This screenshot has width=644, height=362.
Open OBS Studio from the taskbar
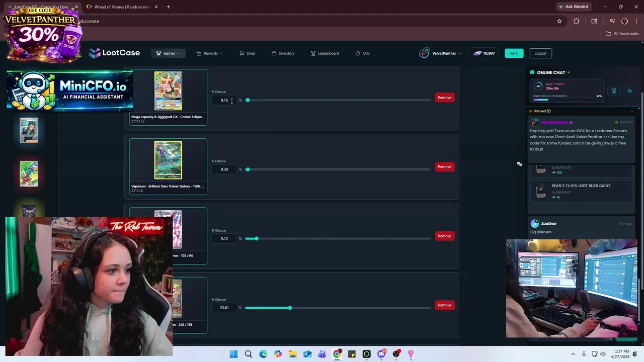pyautogui.click(x=396, y=354)
